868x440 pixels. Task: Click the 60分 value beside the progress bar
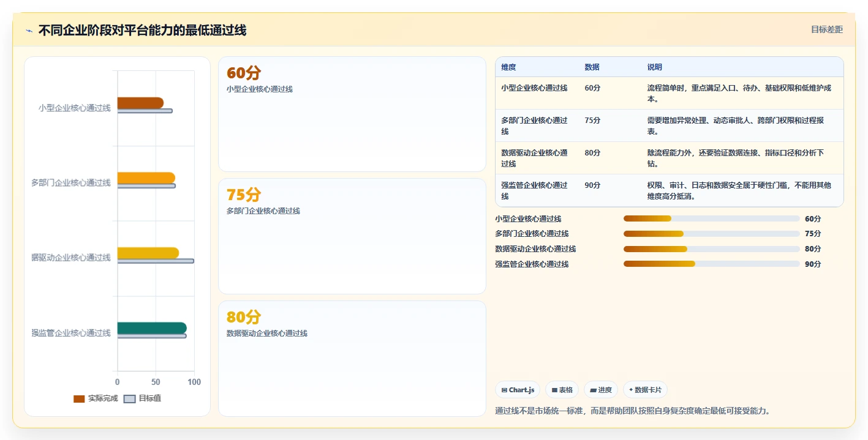[813, 218]
